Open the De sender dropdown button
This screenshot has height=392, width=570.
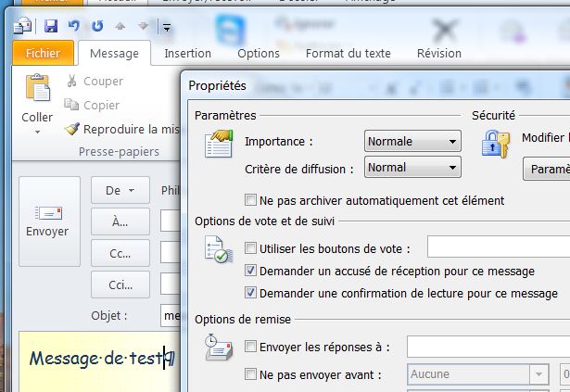pyautogui.click(x=120, y=190)
